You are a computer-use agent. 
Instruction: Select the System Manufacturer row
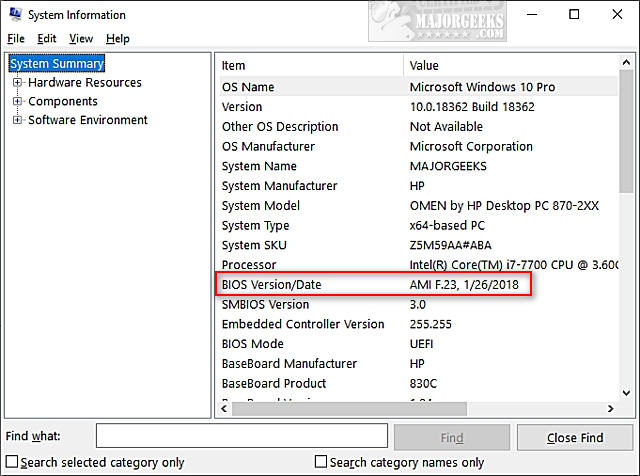pyautogui.click(x=419, y=186)
